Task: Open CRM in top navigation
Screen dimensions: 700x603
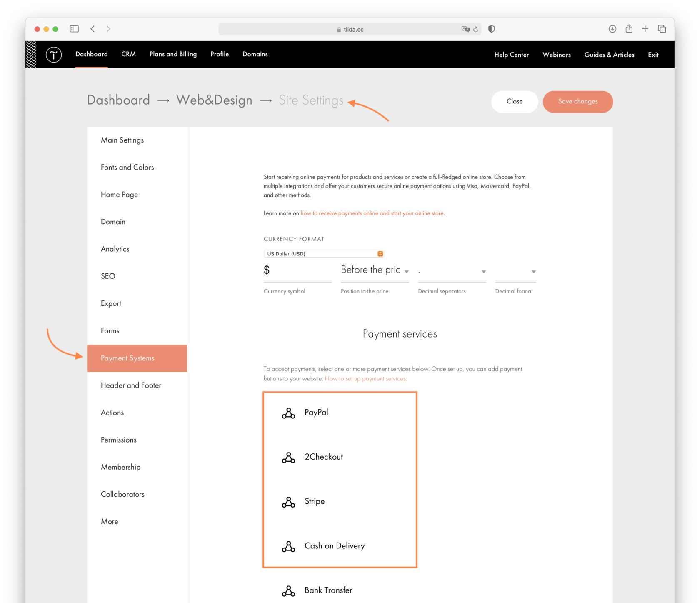Action: click(129, 54)
